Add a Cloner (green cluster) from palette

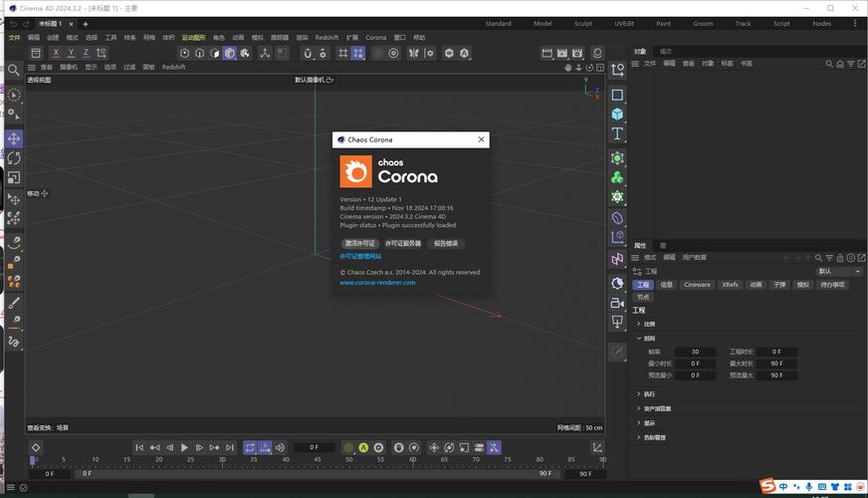pos(617,178)
